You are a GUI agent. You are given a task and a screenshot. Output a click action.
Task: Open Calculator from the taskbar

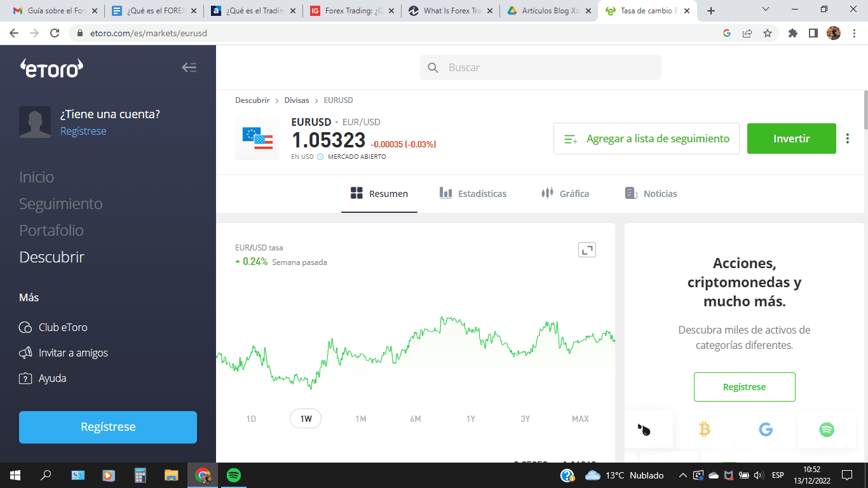(140, 475)
